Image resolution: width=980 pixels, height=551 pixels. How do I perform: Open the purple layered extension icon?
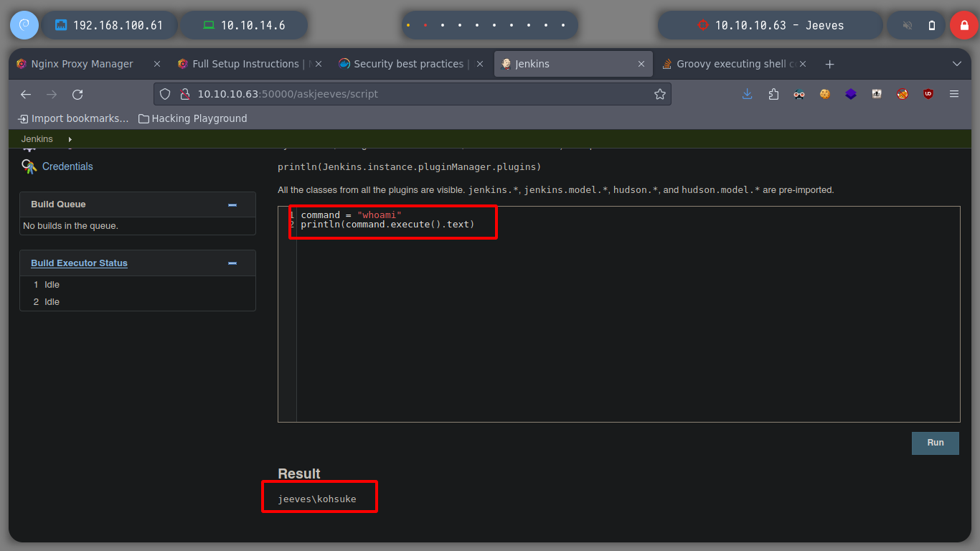pos(851,94)
